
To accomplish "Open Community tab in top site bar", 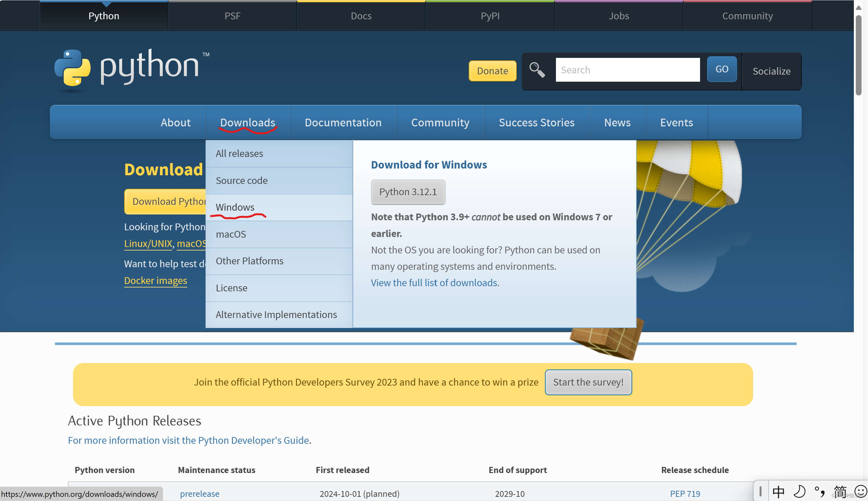I will coord(748,16).
